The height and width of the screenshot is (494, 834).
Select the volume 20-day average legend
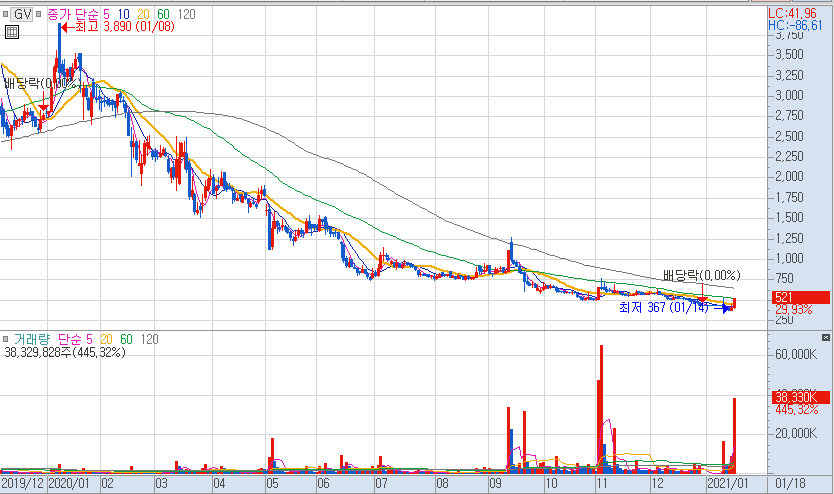(x=106, y=339)
